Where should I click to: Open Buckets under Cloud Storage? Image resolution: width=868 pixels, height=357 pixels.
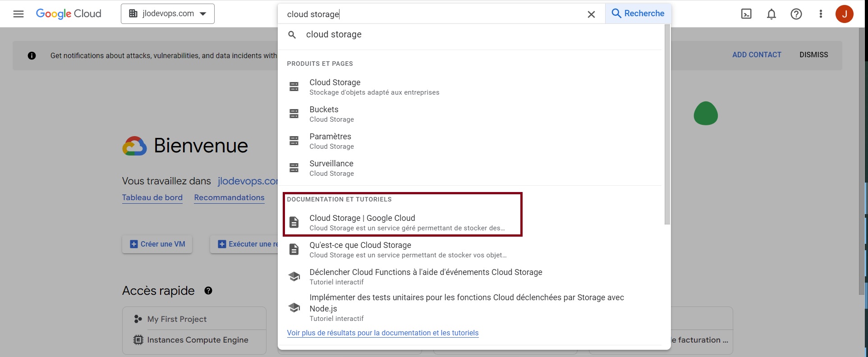(x=470, y=114)
